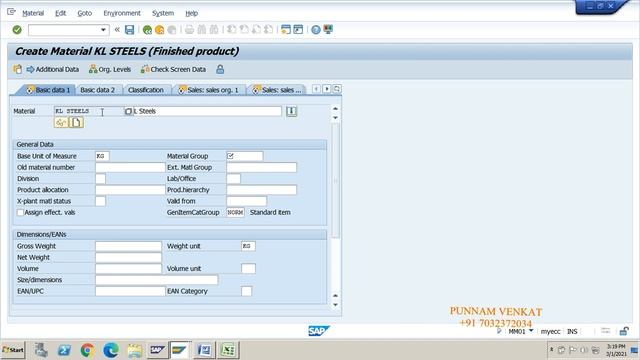Click the Cancel toolbar icon
This screenshot has height=360, width=640.
[x=172, y=30]
